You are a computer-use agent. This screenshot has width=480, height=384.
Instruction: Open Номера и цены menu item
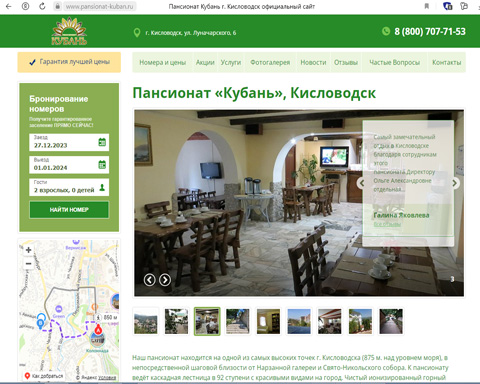pos(162,62)
